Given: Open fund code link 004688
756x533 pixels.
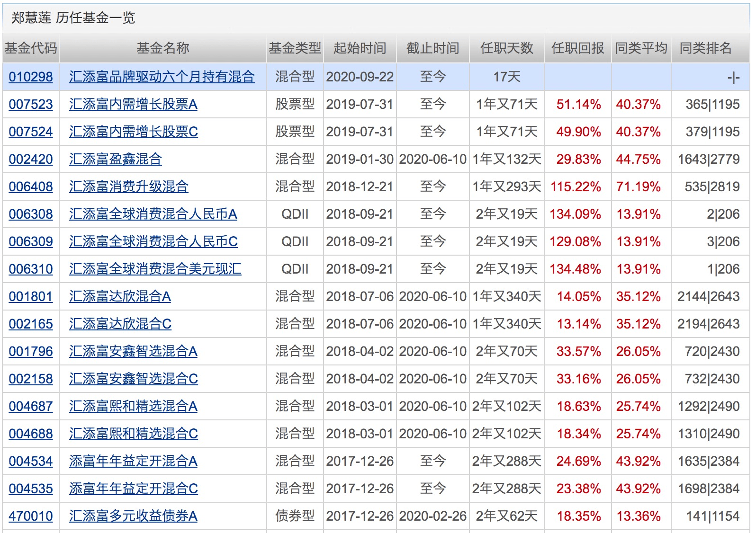Looking at the screenshot, I should (x=31, y=434).
